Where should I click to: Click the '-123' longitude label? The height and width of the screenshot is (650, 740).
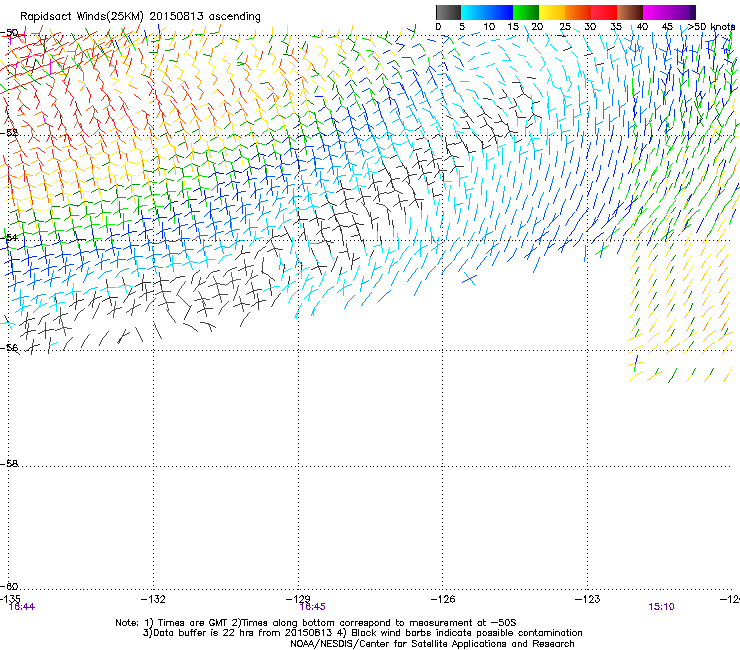click(x=587, y=599)
